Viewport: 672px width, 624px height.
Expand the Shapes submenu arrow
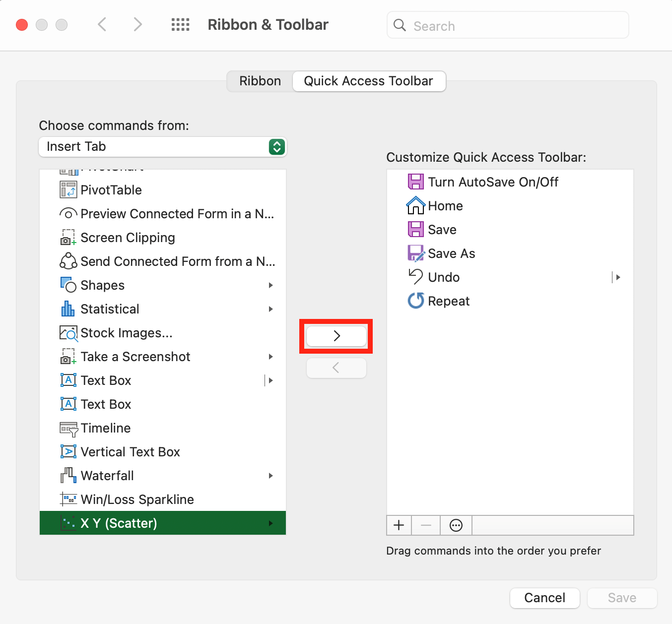coord(270,285)
